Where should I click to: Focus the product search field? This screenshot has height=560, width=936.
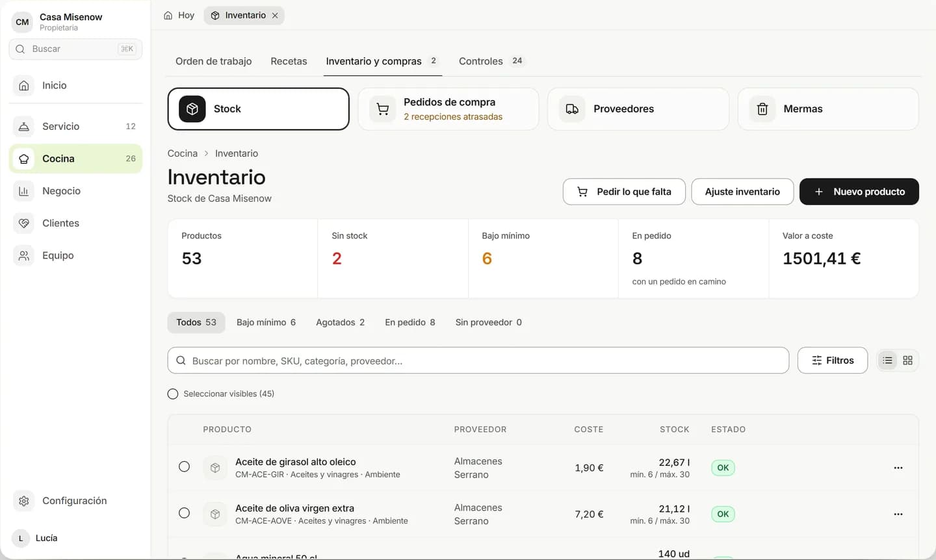478,361
